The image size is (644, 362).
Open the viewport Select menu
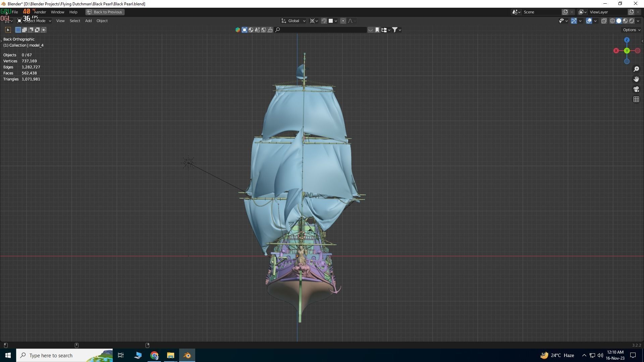(75, 21)
